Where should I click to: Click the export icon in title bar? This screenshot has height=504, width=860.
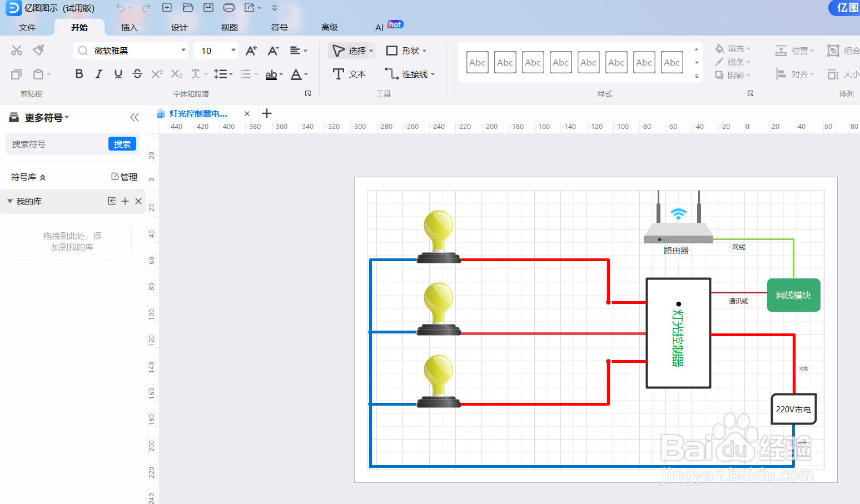click(x=250, y=8)
